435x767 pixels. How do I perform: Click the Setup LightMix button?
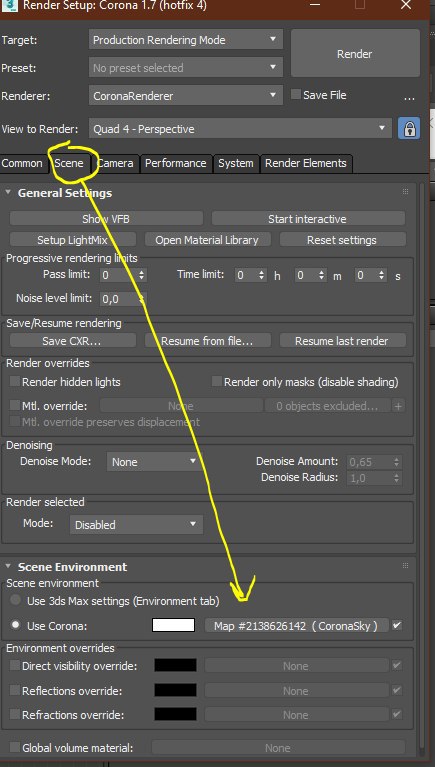coord(72,240)
